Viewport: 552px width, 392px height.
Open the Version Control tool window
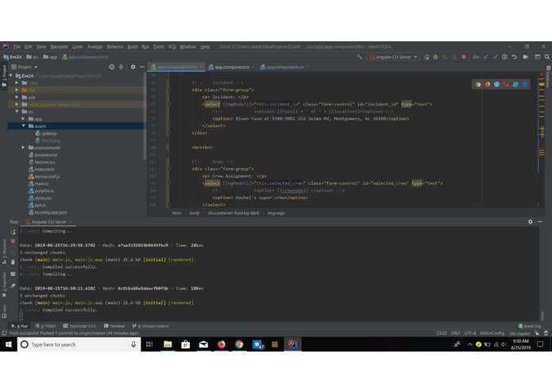[x=151, y=326]
